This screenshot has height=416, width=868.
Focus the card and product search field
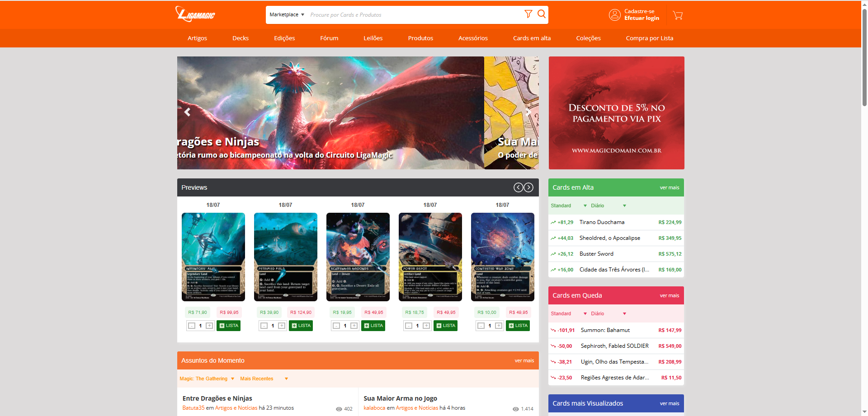pyautogui.click(x=414, y=15)
